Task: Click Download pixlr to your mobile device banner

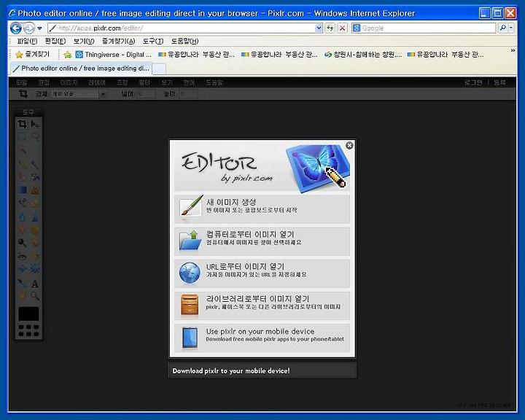Action: pos(262,370)
